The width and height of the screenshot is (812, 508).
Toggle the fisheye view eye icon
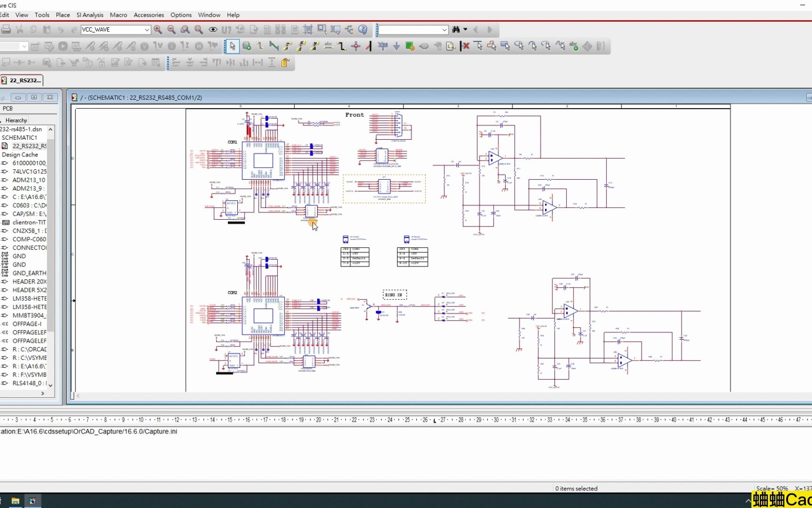(x=213, y=30)
